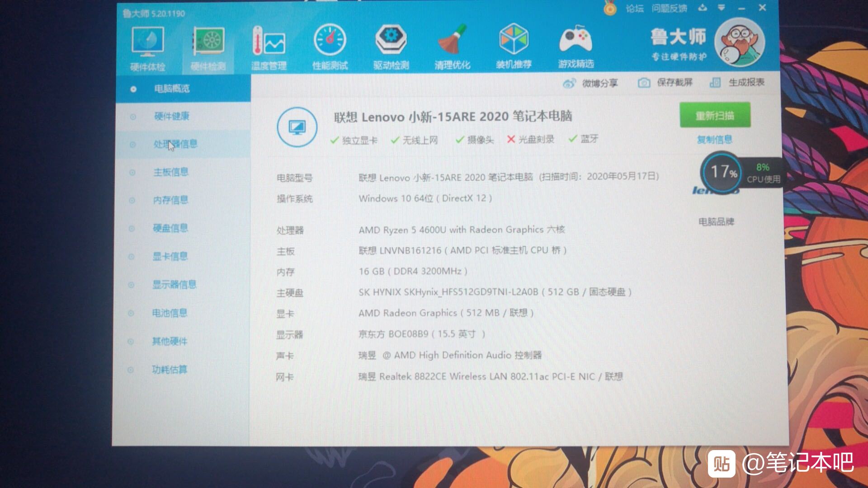Open 清理优化 cleanup broom icon
The height and width of the screenshot is (488, 868).
(x=452, y=47)
